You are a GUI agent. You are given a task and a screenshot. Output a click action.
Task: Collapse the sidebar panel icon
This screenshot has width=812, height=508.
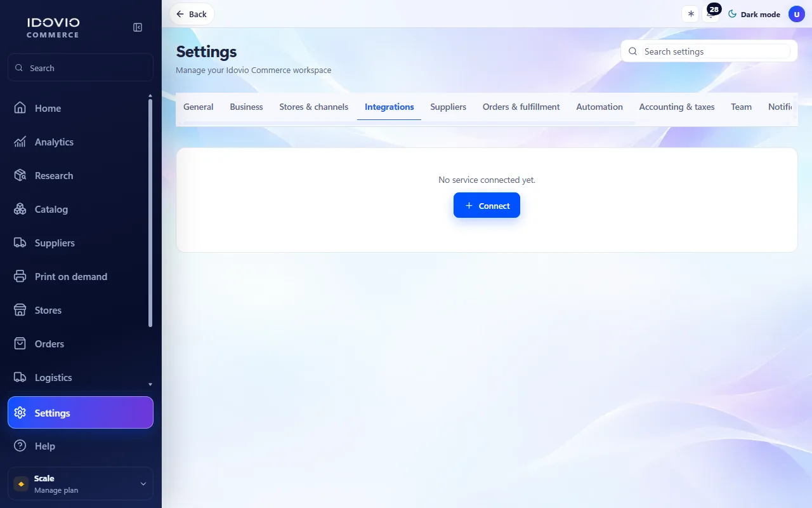138,27
